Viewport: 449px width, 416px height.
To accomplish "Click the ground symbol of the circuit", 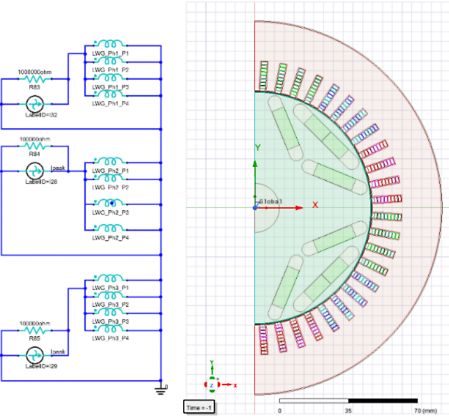I will point(161,389).
